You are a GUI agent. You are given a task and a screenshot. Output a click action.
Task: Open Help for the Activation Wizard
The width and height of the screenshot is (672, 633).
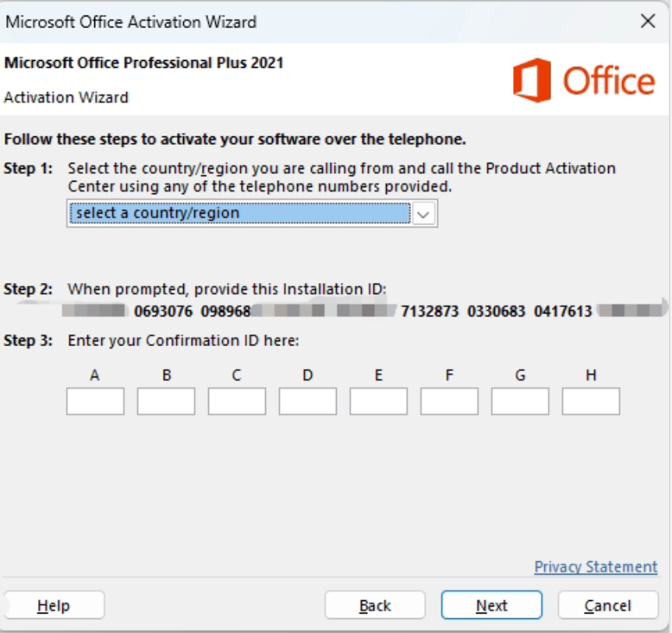54,605
